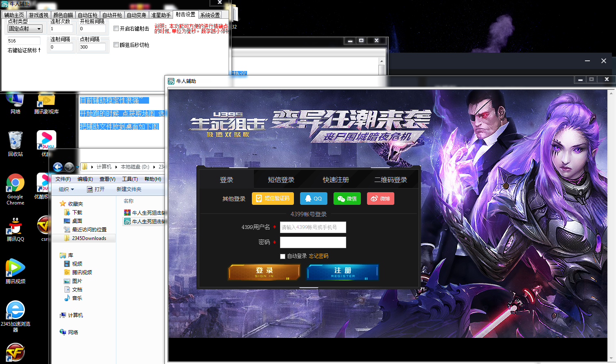The height and width of the screenshot is (364, 616).
Task: Click the 连射次数 input field
Action: pos(62,29)
